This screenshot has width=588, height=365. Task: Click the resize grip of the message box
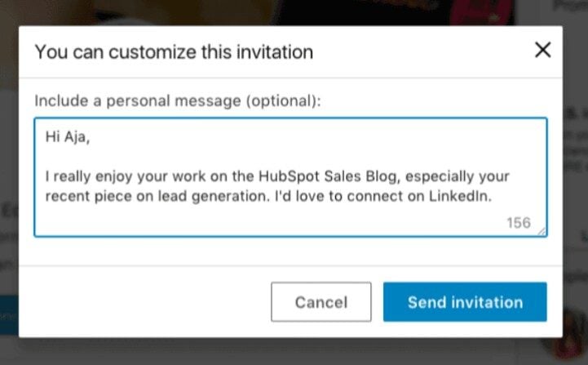(x=542, y=232)
